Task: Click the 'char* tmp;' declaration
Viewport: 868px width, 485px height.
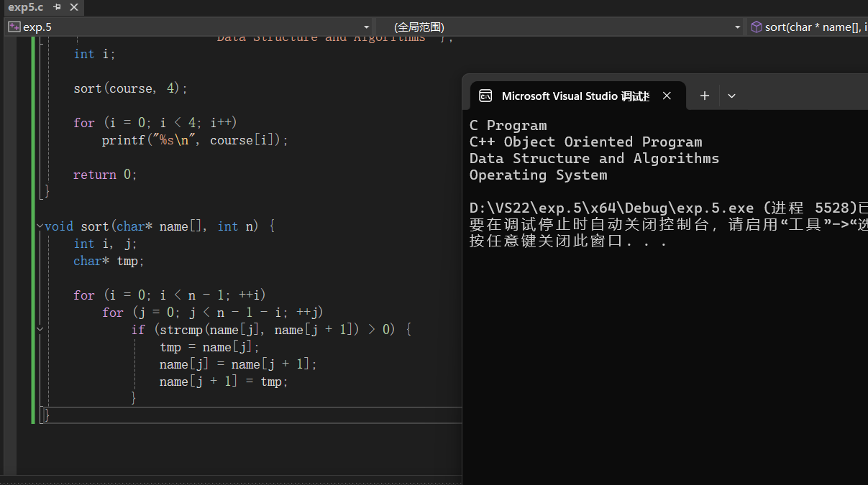Action: click(x=109, y=261)
